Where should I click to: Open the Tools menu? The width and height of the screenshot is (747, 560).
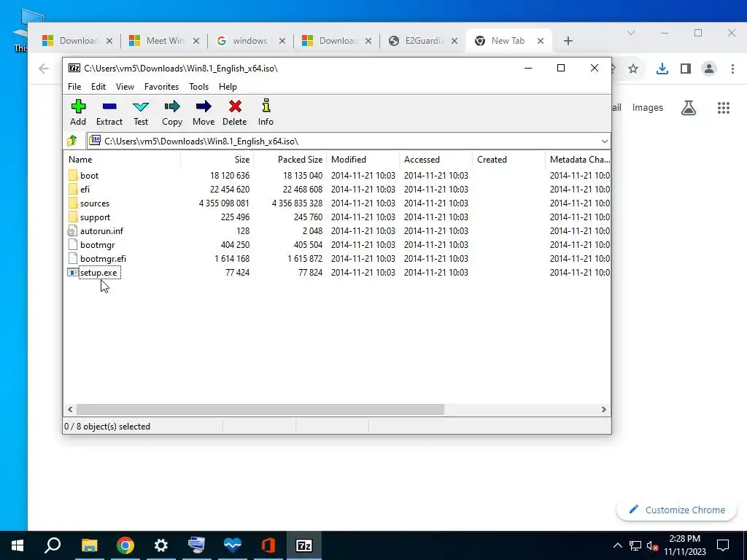[198, 86]
